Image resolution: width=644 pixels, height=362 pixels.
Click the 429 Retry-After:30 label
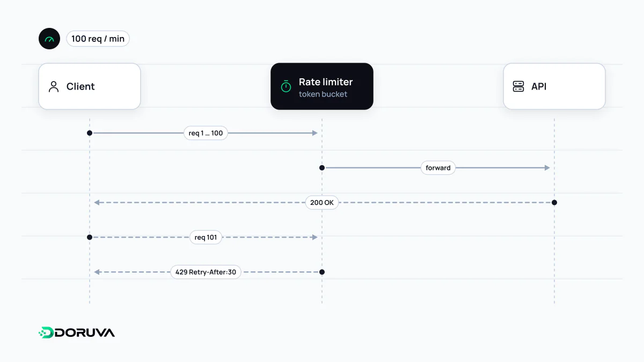tap(206, 272)
